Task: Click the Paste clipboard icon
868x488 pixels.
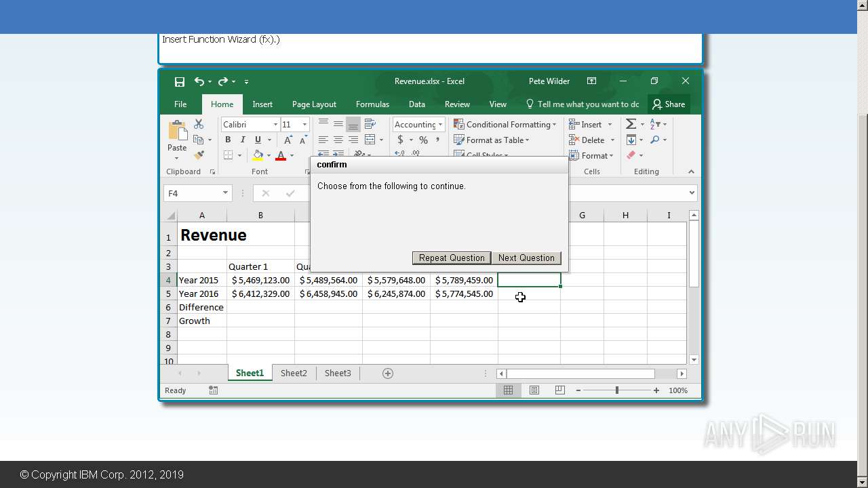Action: click(x=178, y=130)
